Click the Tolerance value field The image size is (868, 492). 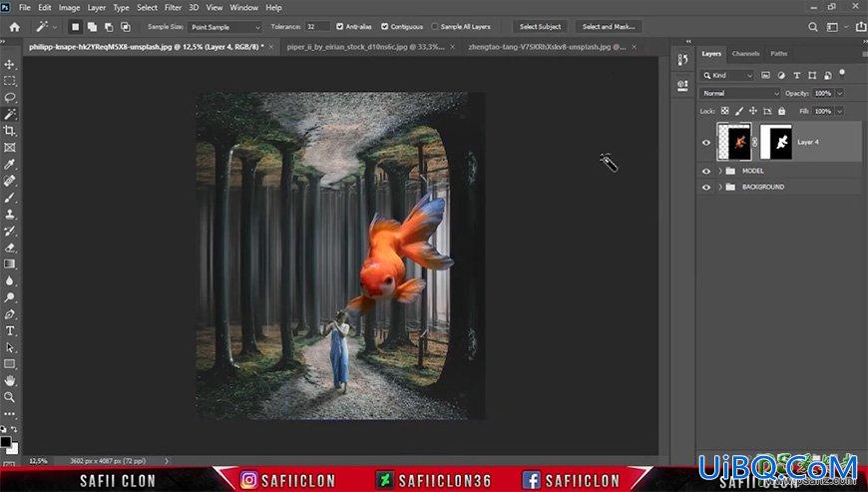(x=316, y=27)
